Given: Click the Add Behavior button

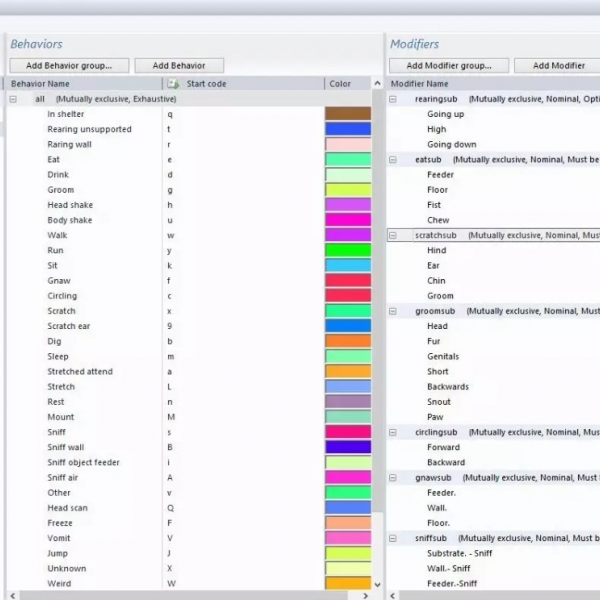Looking at the screenshot, I should (x=179, y=66).
